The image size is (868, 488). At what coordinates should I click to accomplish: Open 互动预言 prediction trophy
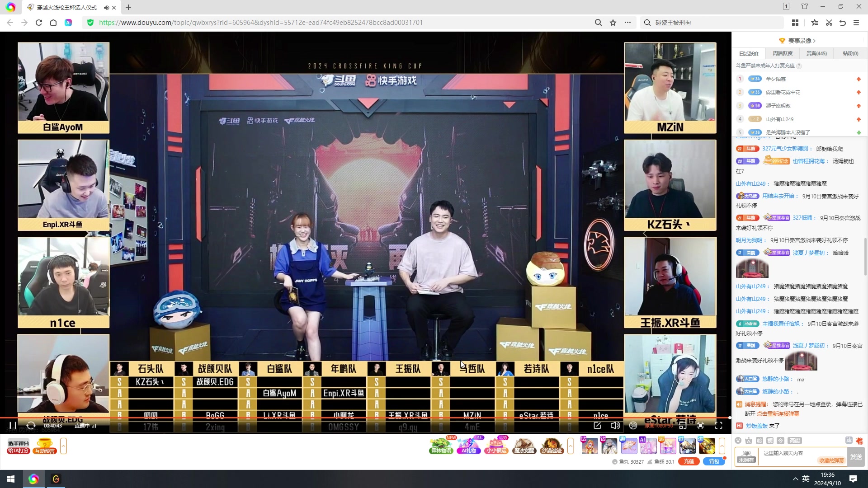(x=44, y=446)
